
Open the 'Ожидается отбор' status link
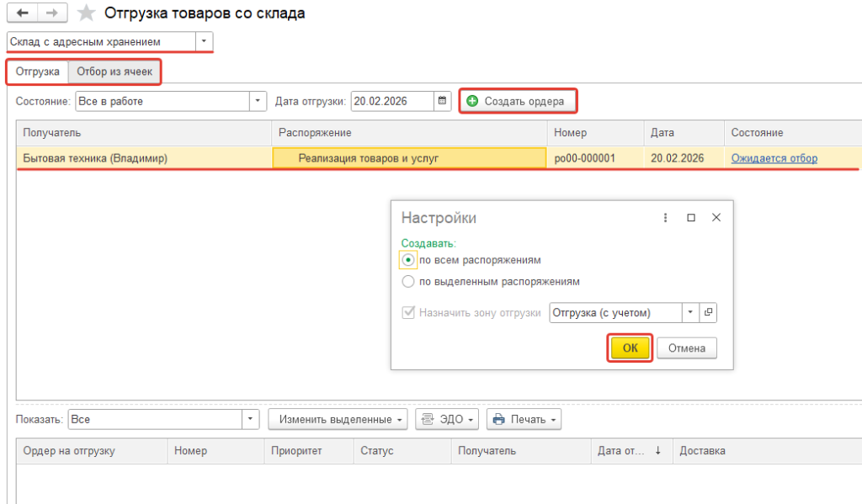[x=774, y=158]
